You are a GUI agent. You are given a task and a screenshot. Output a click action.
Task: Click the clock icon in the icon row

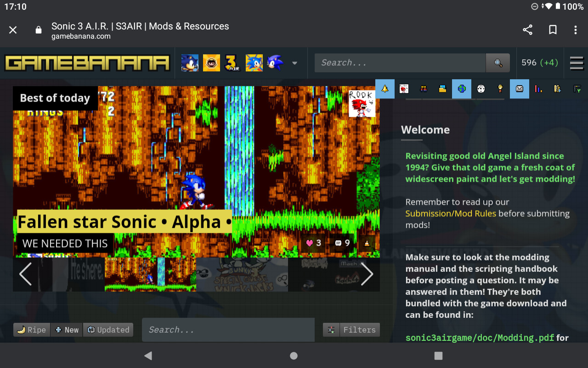481,88
